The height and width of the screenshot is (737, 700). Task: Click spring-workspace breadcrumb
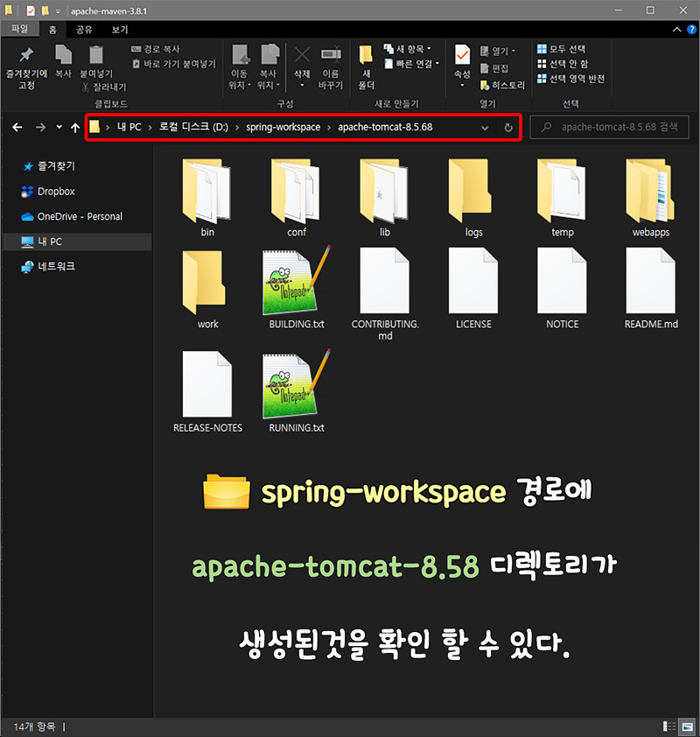tap(283, 127)
